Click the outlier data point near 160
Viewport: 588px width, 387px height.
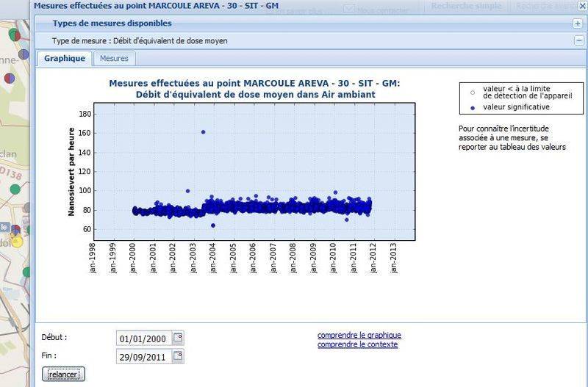(x=203, y=132)
